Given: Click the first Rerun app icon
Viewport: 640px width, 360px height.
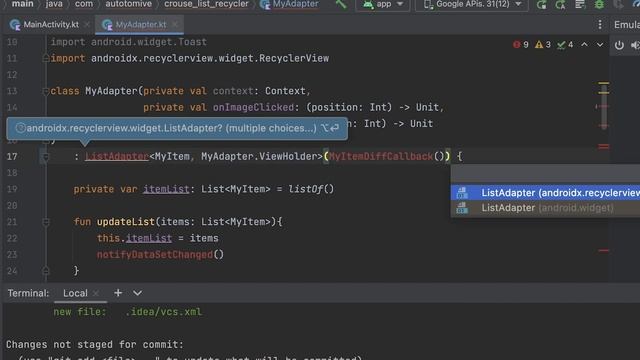Looking at the screenshot, I should click(x=541, y=4).
